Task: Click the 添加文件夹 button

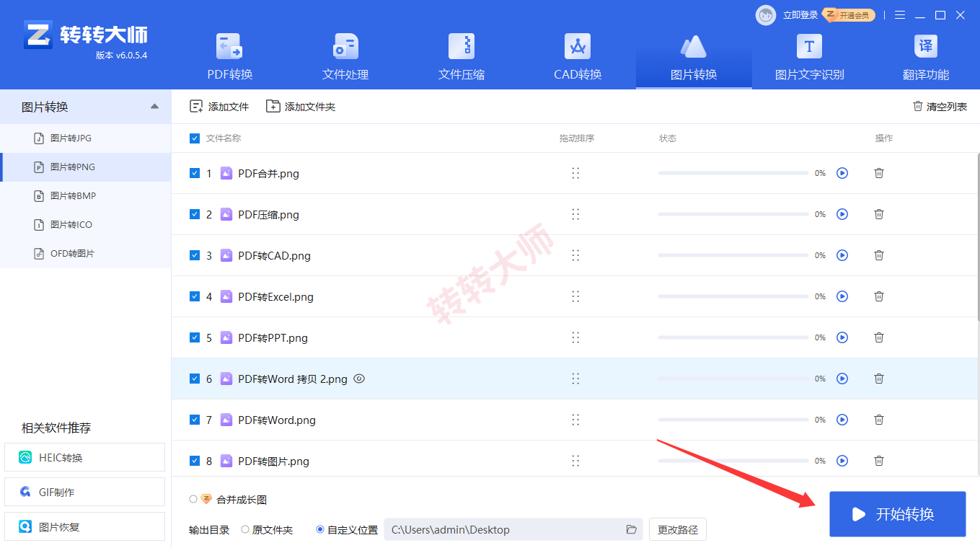Action: click(x=301, y=107)
